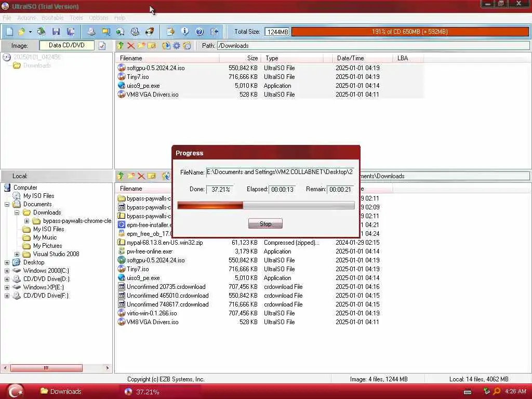The height and width of the screenshot is (399, 532).
Task: Click the Label/date icon in image pane toolbar
Action: pos(187,46)
